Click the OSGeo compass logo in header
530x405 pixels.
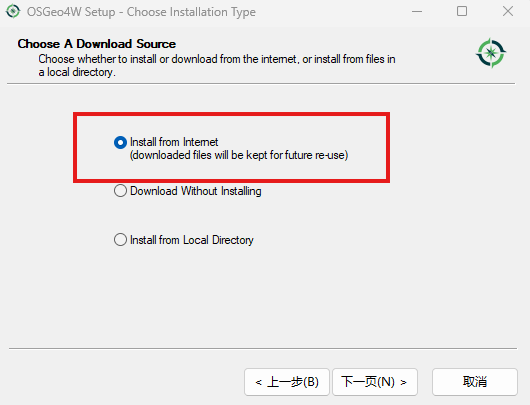(491, 53)
